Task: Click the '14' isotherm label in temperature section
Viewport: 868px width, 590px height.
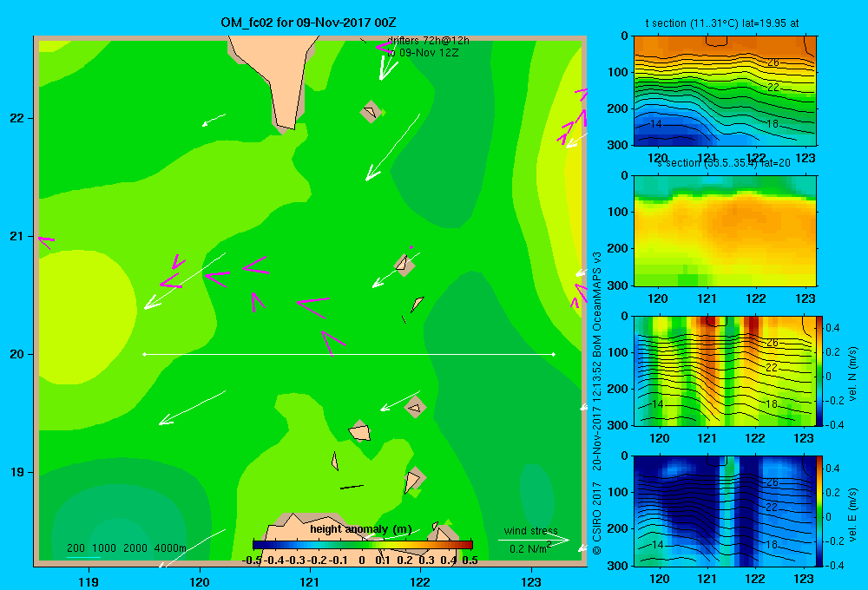Action: (x=655, y=124)
